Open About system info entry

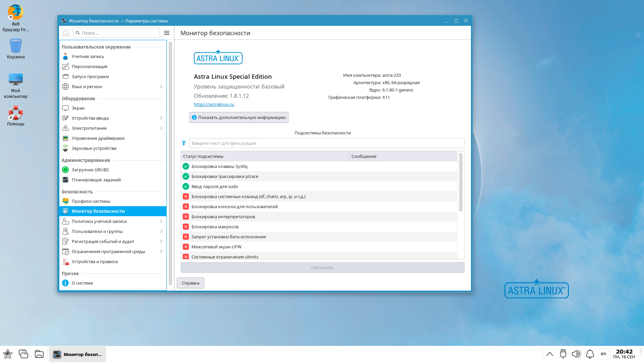[x=82, y=283]
